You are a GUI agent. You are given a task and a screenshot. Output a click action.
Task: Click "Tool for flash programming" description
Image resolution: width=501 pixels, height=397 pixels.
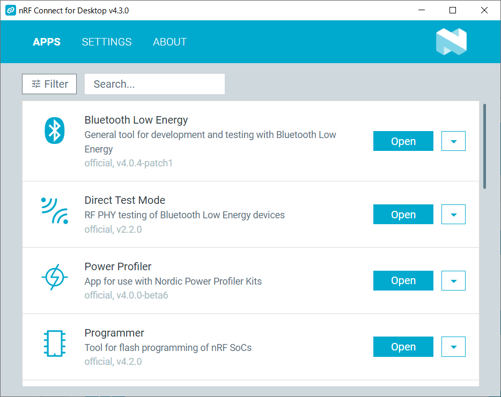(x=168, y=348)
